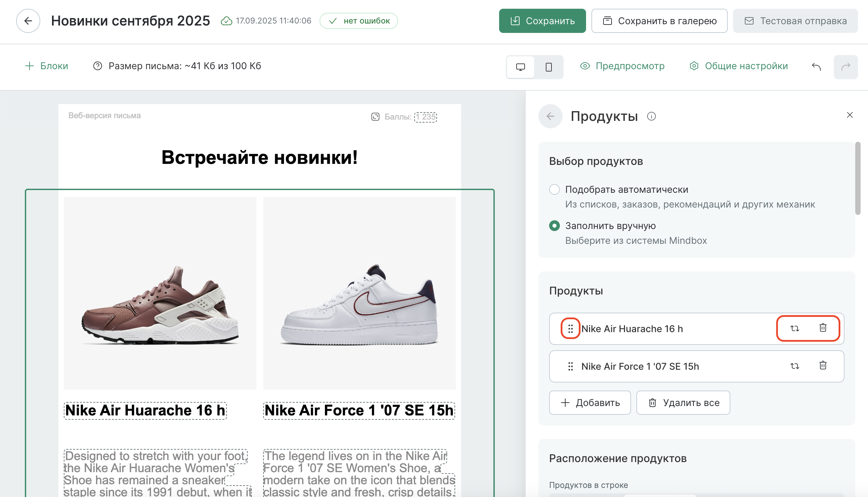Click Добавить product button
Viewport: 868px width, 497px height.
(590, 403)
